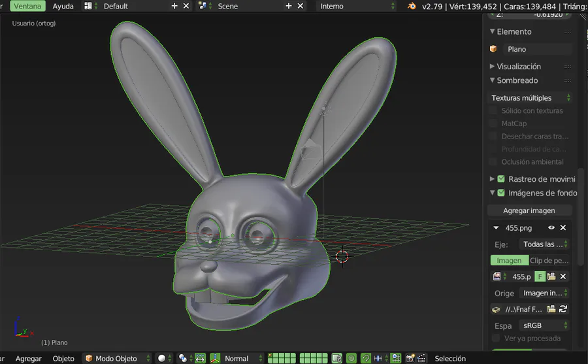Delete the Default screen layout
Viewport: 588px width, 364px height.
click(x=186, y=6)
